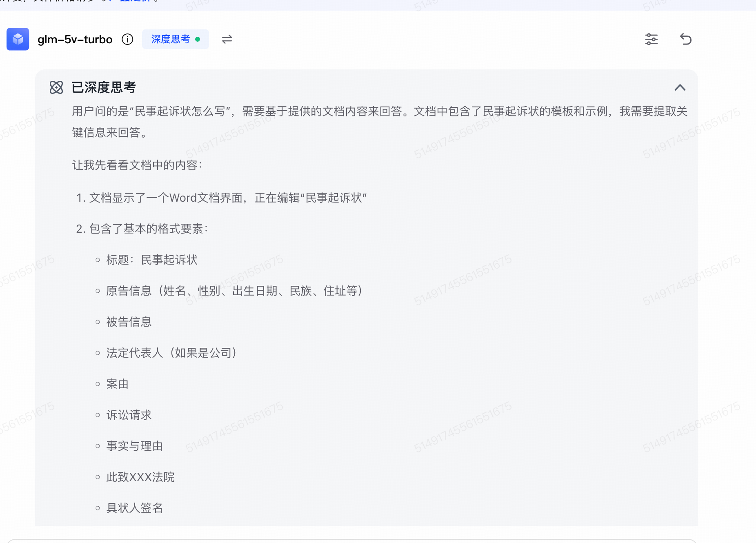The height and width of the screenshot is (543, 756).
Task: Click the 已深度思考 section header
Action: pos(103,87)
